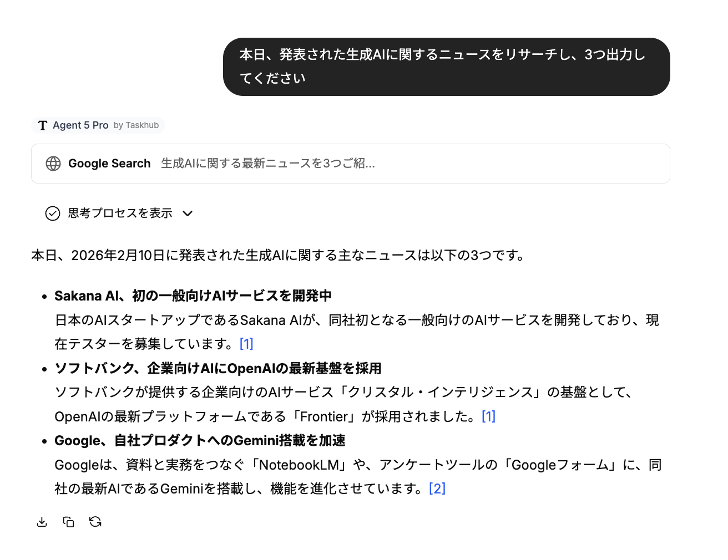
Task: Click the download response icon
Action: pyautogui.click(x=42, y=522)
